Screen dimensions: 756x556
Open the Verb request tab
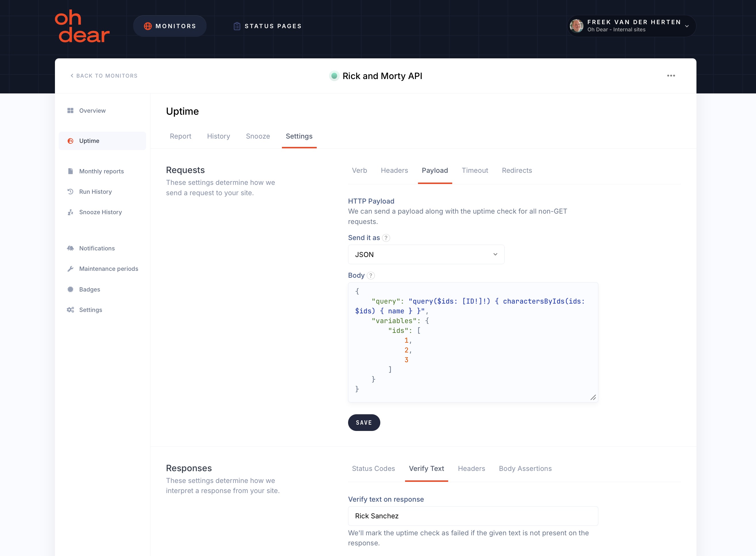pos(359,171)
